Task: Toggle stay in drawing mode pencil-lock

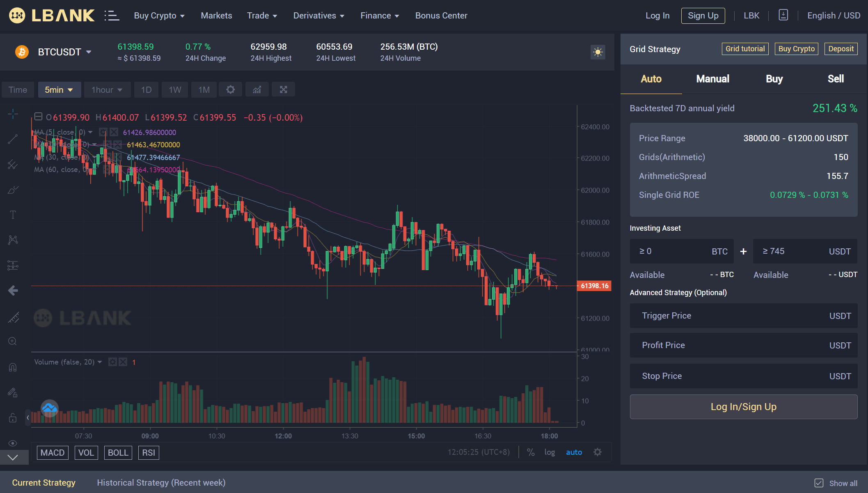Action: point(13,393)
